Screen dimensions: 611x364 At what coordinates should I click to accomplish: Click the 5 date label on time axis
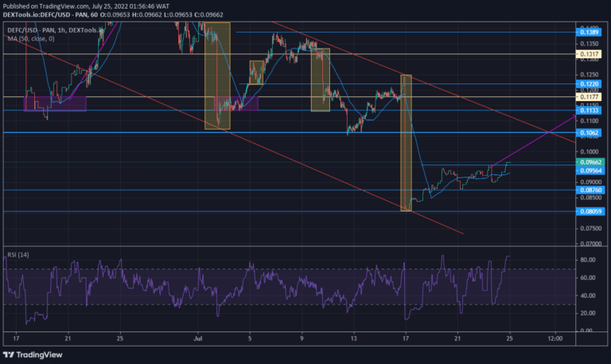click(250, 339)
